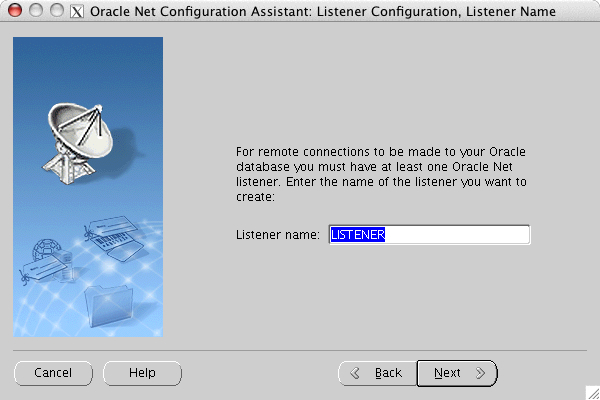Proceed with the Next button
600x400 pixels.
pyautogui.click(x=457, y=373)
